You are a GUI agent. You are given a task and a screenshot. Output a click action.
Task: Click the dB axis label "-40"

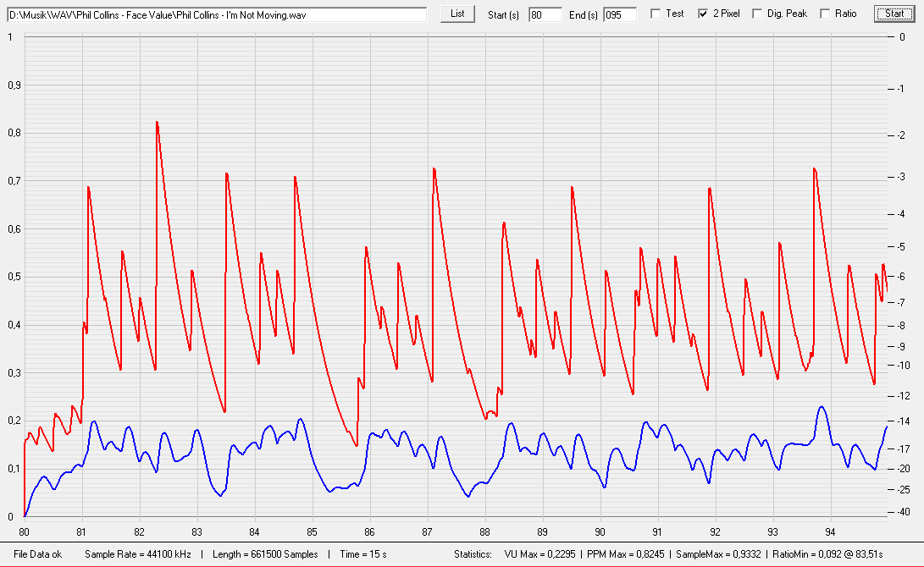pyautogui.click(x=902, y=512)
